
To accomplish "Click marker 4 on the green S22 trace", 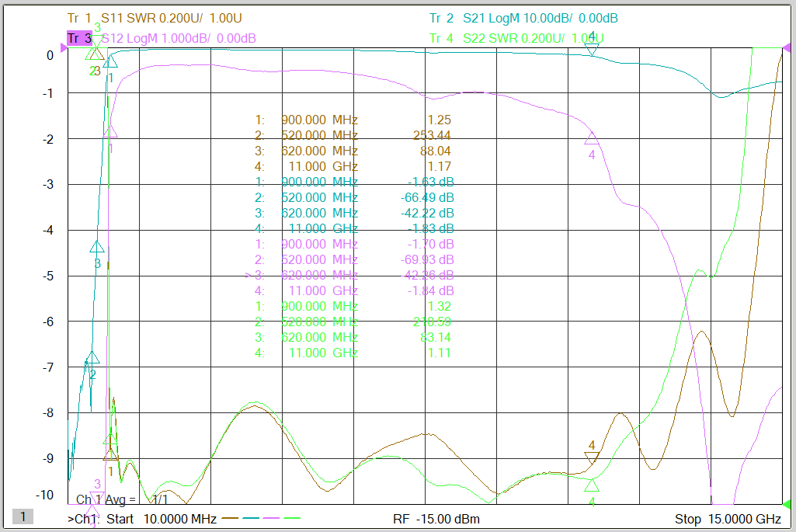I will click(x=592, y=485).
